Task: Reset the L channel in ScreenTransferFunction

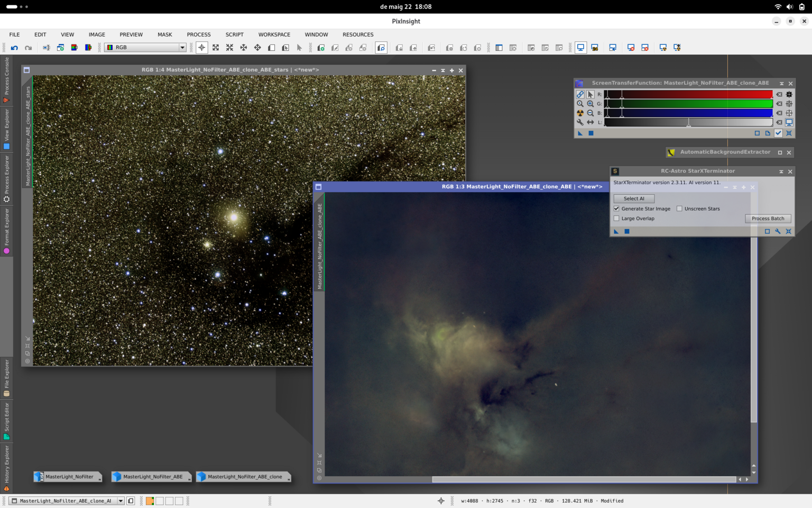Action: click(779, 122)
